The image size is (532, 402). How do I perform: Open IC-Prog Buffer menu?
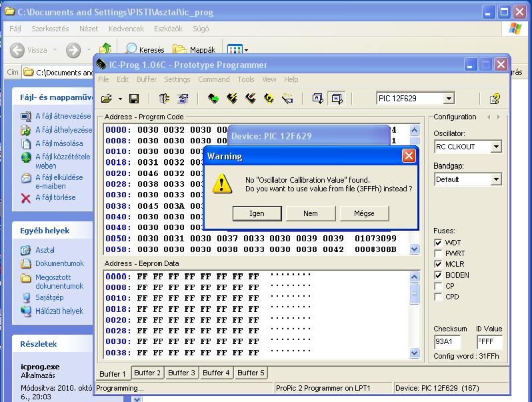click(x=147, y=79)
